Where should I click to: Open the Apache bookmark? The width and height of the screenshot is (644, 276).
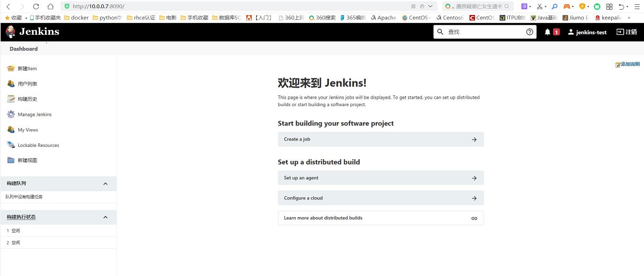383,18
